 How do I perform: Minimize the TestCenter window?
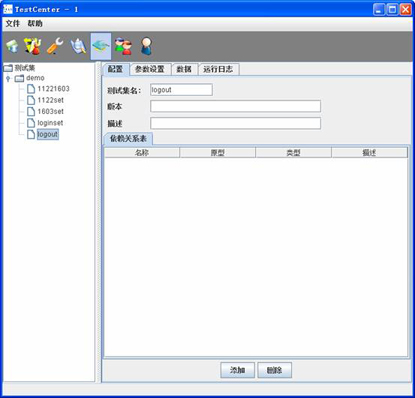[x=379, y=9]
